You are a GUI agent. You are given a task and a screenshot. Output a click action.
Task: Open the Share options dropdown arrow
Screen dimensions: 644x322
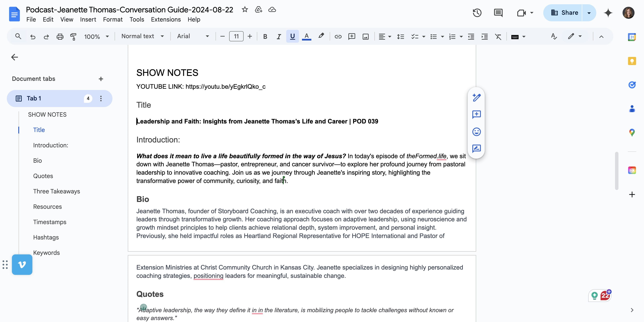(589, 13)
